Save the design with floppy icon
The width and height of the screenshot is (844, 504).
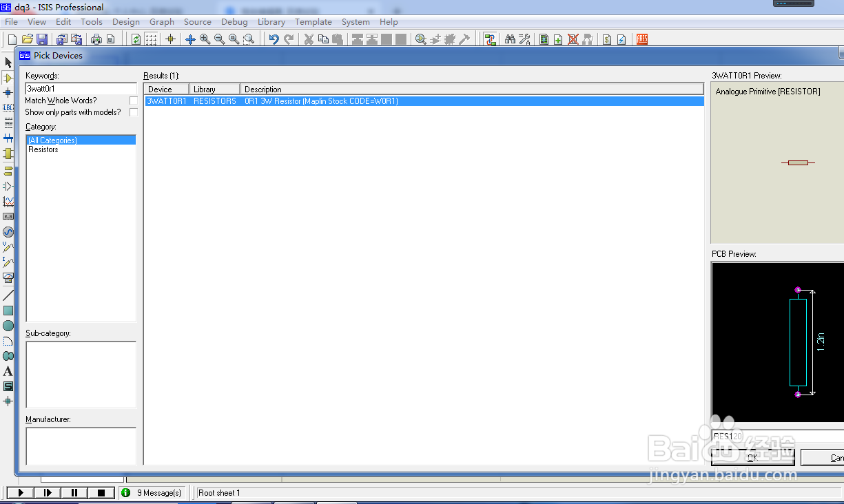42,39
